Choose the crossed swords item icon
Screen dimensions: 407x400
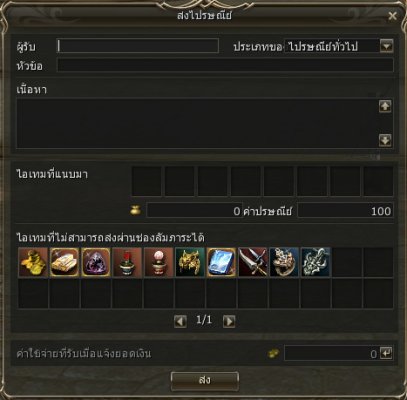(253, 262)
